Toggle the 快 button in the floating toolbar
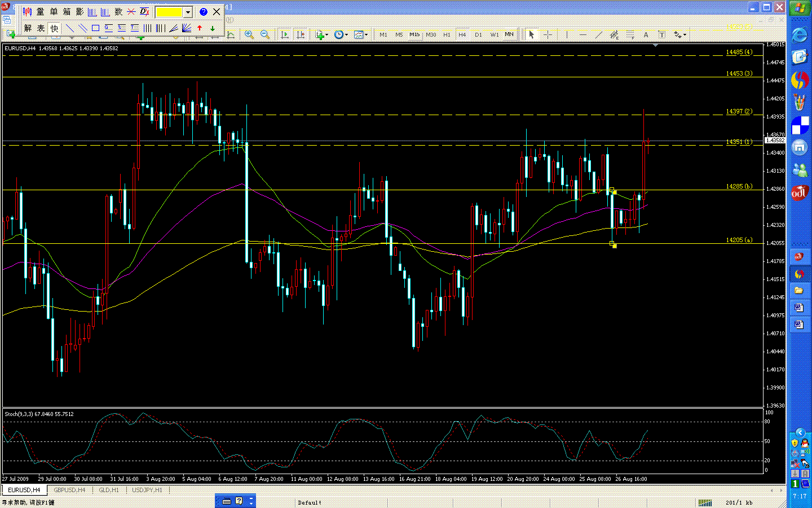 tap(54, 28)
